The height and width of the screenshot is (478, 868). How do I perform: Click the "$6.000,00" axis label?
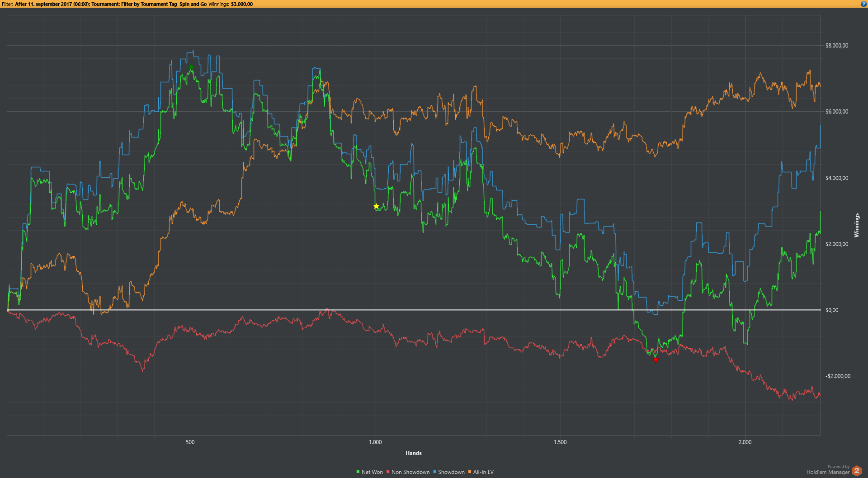(837, 112)
